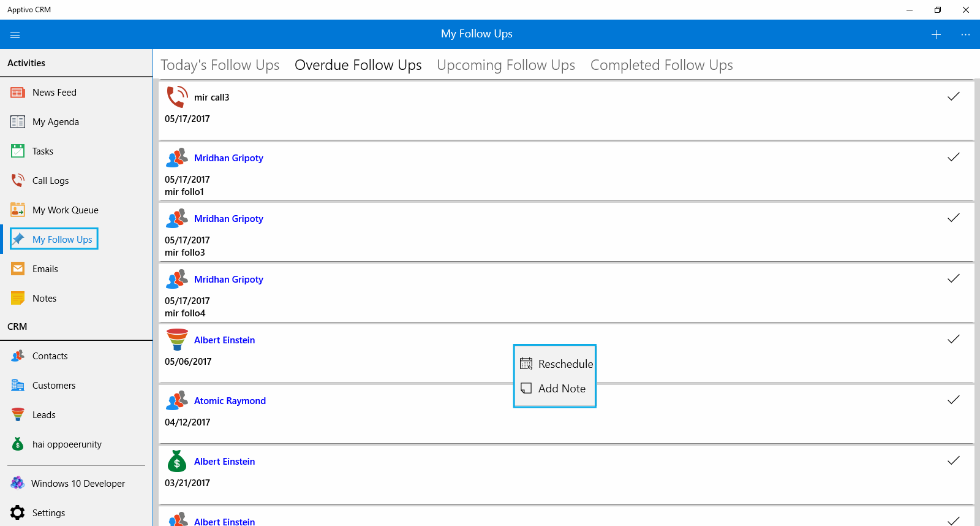Screen dimensions: 980x526
Task: Open the Atomic Raymond contact link
Action: [230, 401]
